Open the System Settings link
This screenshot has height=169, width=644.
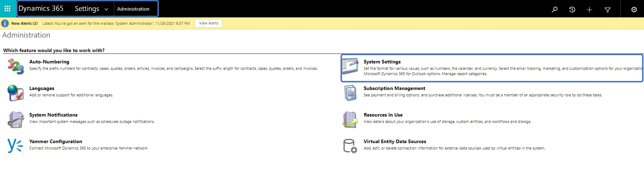coord(382,62)
